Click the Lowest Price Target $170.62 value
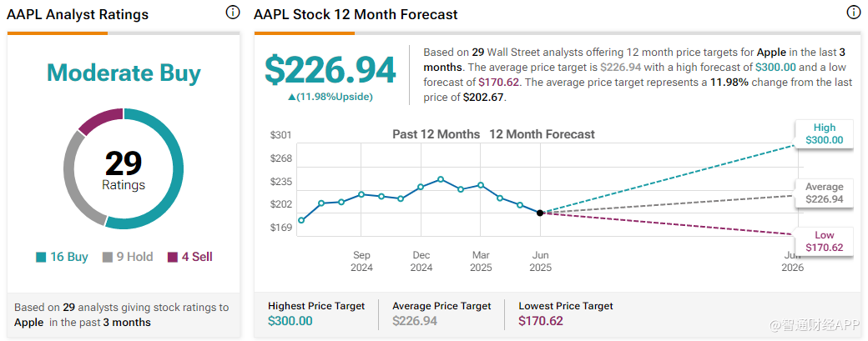The width and height of the screenshot is (868, 341). tap(542, 320)
